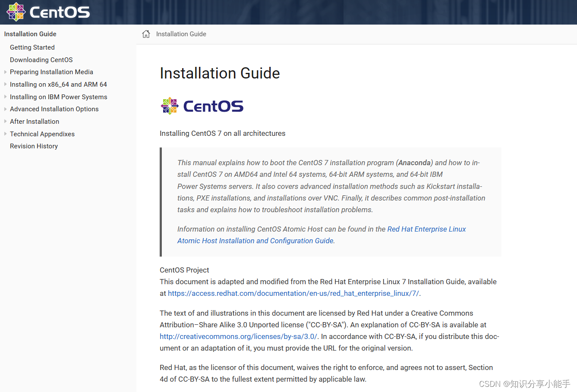Open Installation Guide in the sidebar
Viewport: 577px width, 392px height.
[x=30, y=34]
